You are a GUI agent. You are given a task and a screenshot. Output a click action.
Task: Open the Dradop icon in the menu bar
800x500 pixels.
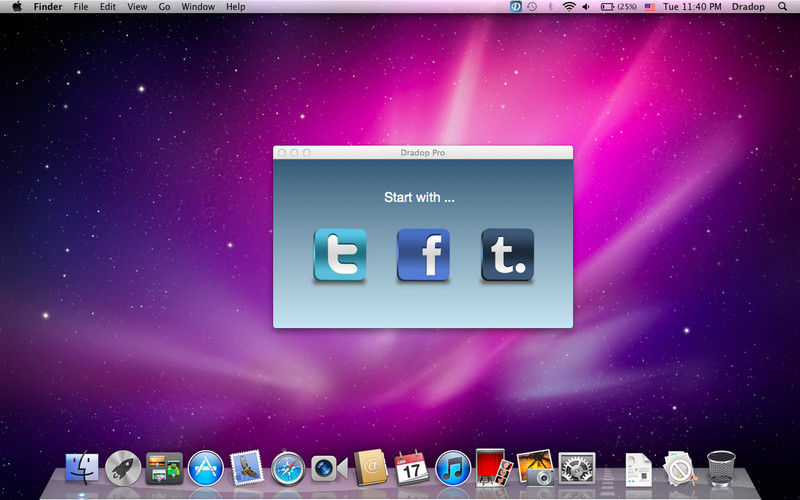(x=515, y=7)
